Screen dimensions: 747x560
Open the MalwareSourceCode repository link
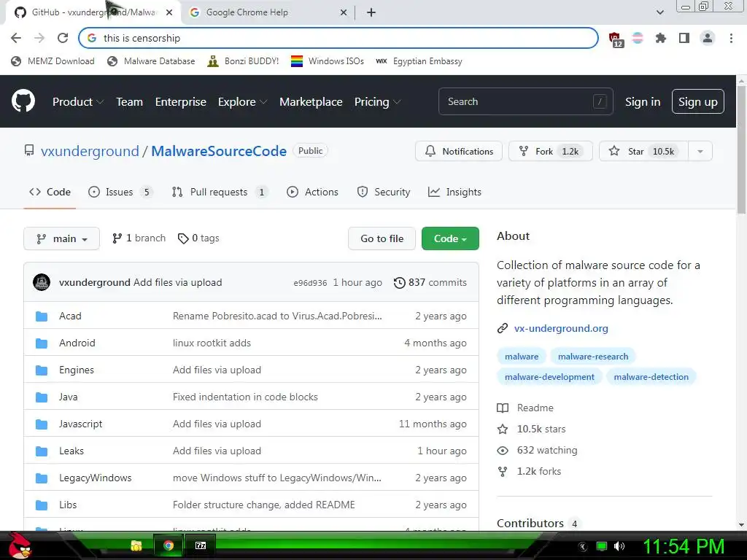219,151
